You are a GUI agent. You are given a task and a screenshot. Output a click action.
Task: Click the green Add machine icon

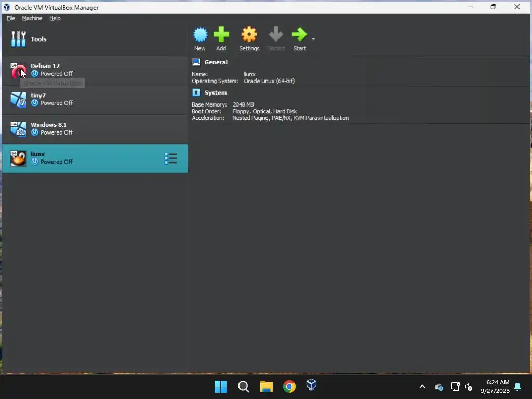click(x=221, y=34)
